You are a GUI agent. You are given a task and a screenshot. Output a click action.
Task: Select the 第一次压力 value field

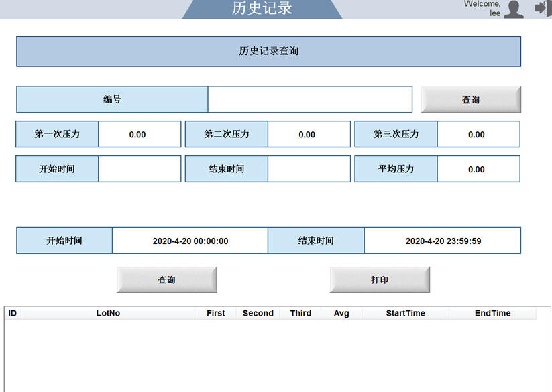point(140,134)
